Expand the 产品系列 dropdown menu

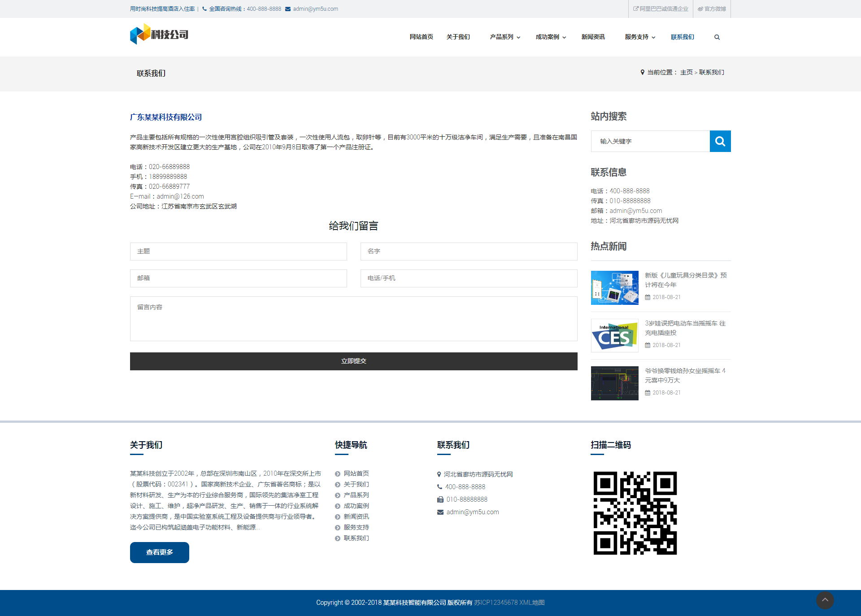click(505, 37)
